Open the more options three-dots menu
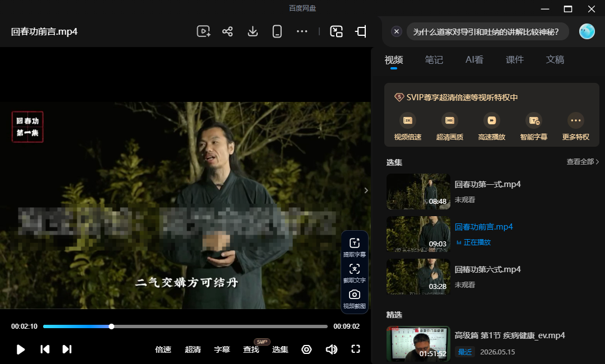Screen dimensions: 605x364 pyautogui.click(x=302, y=31)
